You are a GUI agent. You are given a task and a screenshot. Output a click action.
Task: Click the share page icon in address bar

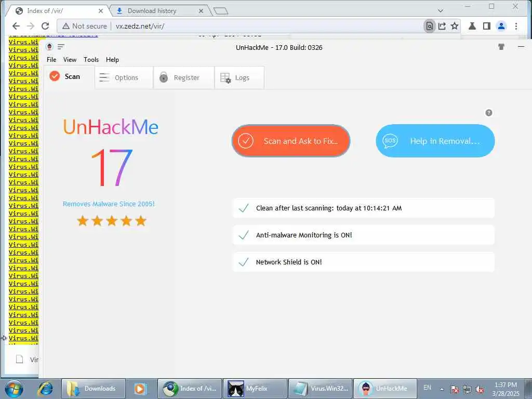(442, 26)
